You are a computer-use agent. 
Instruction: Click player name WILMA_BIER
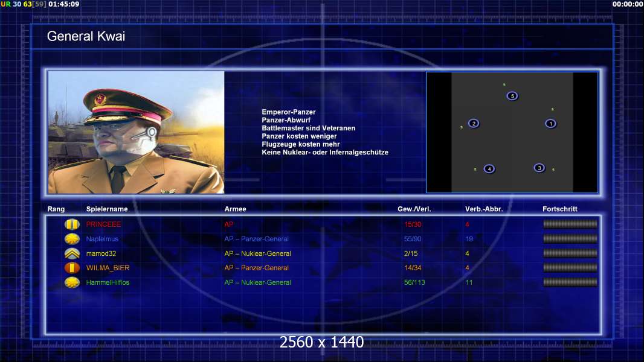[x=108, y=268]
